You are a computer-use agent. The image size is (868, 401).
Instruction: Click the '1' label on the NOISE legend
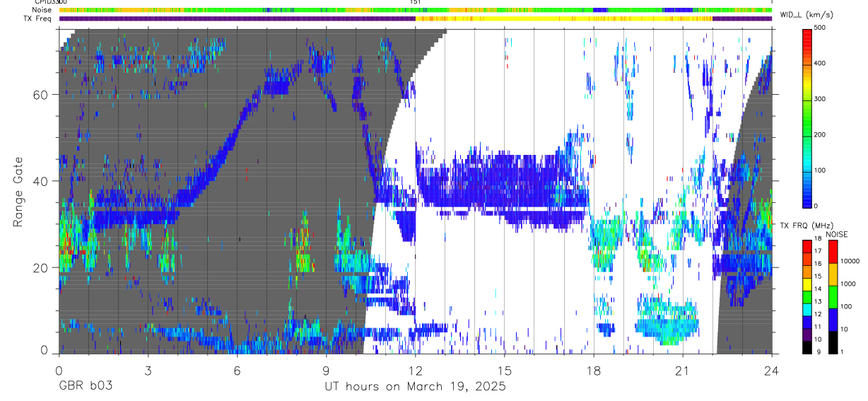(843, 352)
